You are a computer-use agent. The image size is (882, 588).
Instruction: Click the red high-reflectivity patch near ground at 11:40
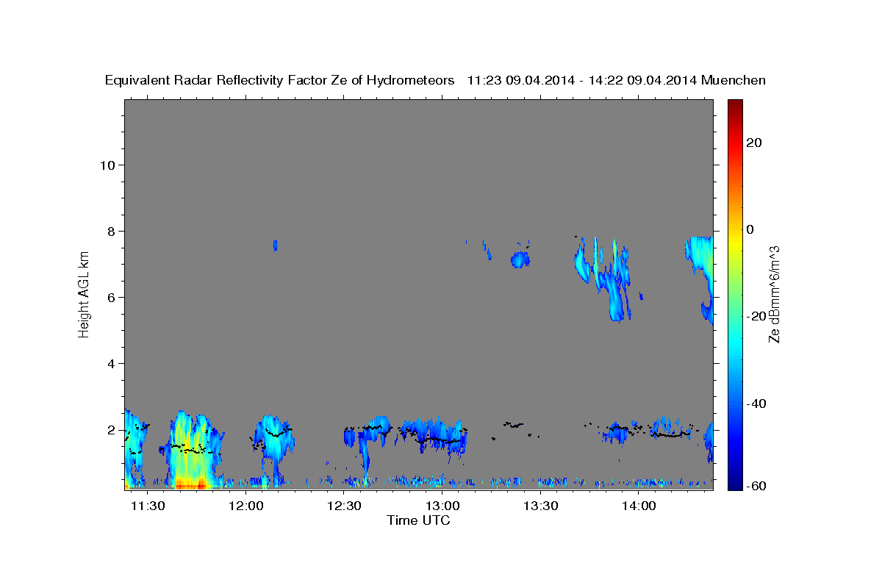click(193, 484)
